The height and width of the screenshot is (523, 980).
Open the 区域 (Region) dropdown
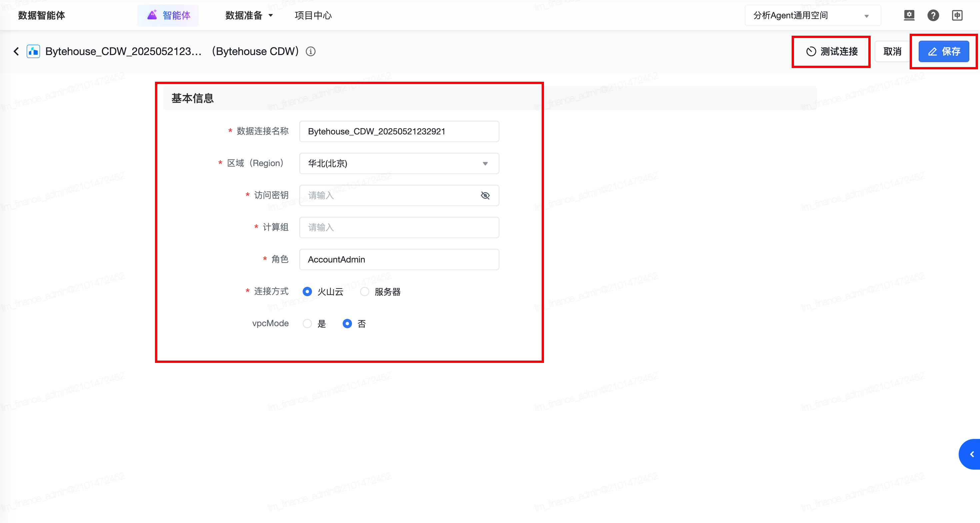[399, 163]
